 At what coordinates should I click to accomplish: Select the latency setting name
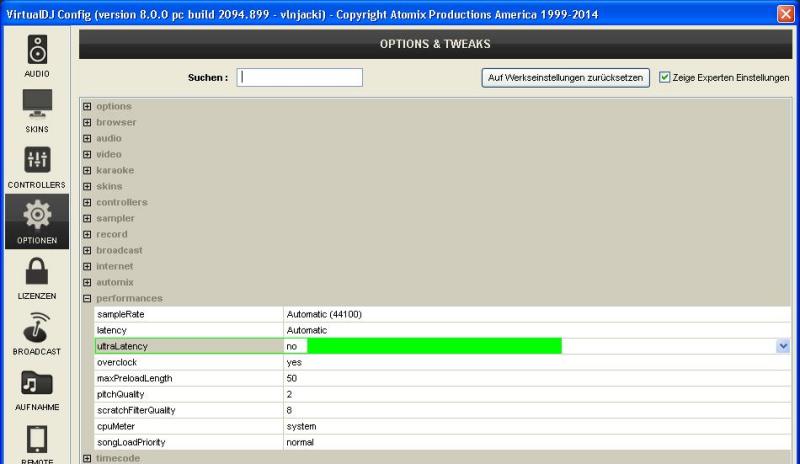click(112, 330)
